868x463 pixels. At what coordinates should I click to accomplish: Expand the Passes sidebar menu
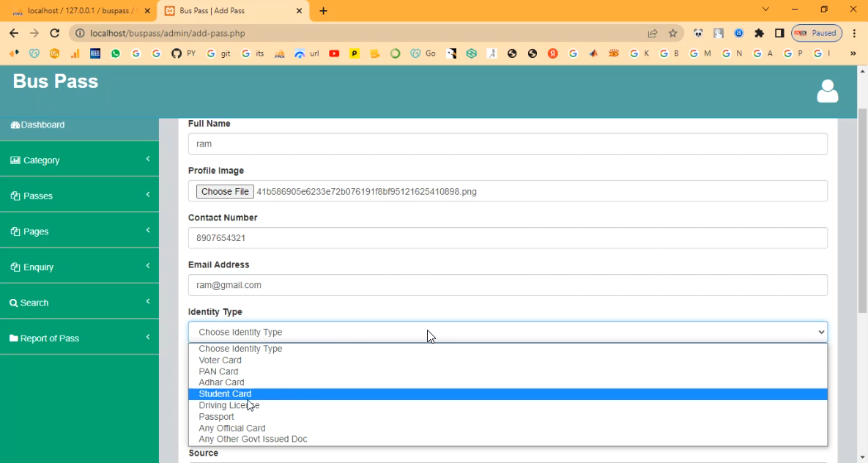point(79,196)
